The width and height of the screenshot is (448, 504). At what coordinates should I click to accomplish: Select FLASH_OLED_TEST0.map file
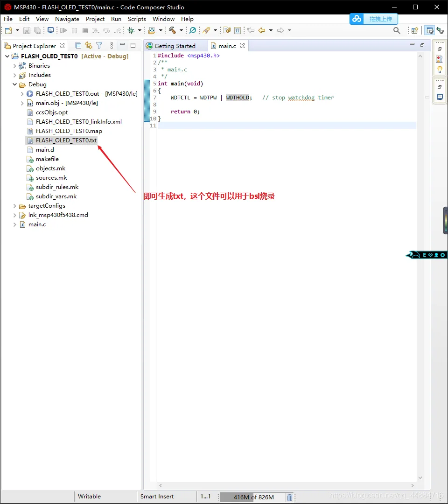(69, 131)
